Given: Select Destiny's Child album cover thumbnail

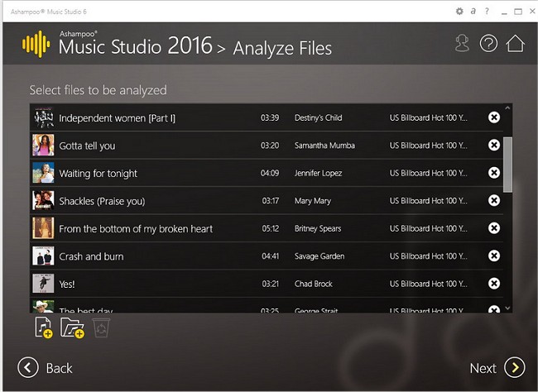Looking at the screenshot, I should tap(43, 117).
